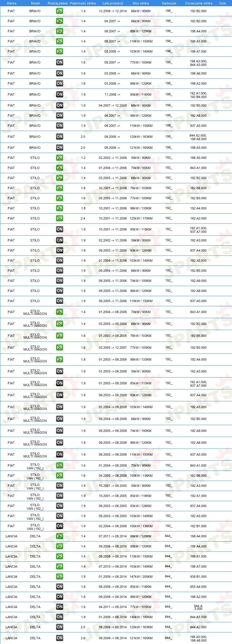The height and width of the screenshot is (644, 232).
Task: Click petrol icon for Bravo 198 A7.000 engine
Action: click(x=60, y=51)
